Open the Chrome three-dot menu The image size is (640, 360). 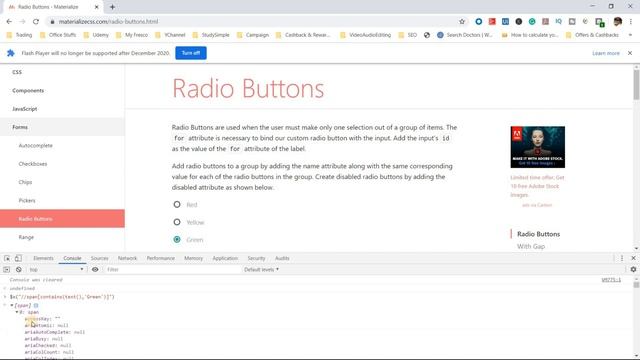click(631, 22)
